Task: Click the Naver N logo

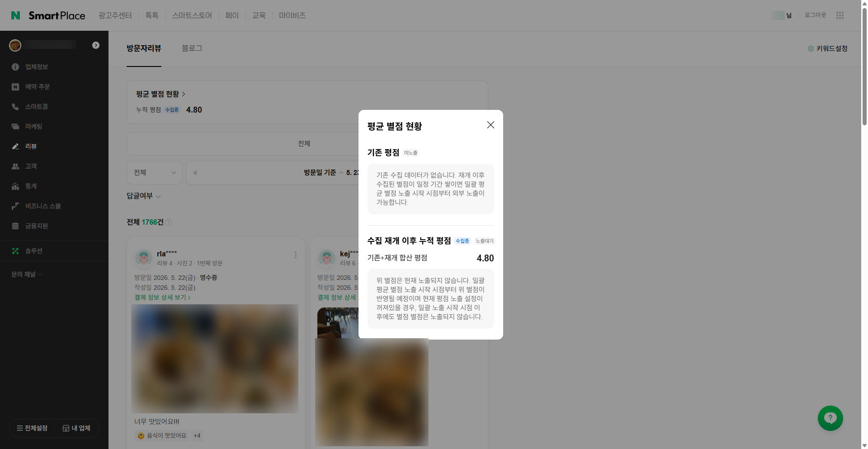Action: [x=15, y=15]
